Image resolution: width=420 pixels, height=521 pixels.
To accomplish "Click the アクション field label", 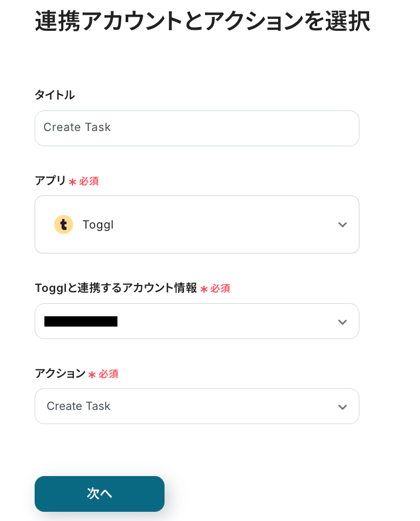I will 60,374.
